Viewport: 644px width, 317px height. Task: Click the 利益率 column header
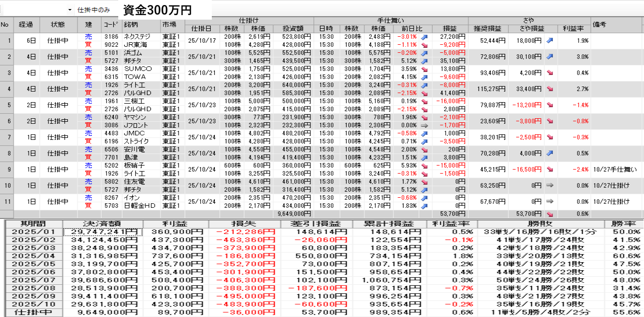click(x=573, y=29)
